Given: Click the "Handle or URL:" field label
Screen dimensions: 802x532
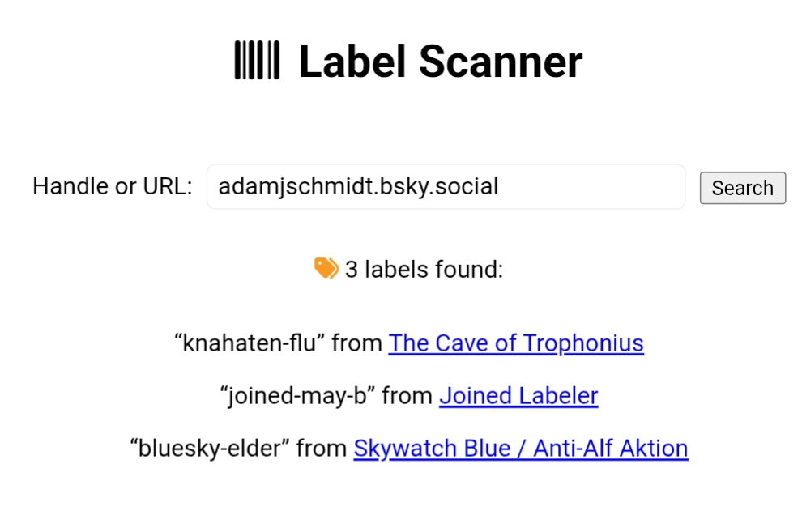Looking at the screenshot, I should tap(112, 187).
